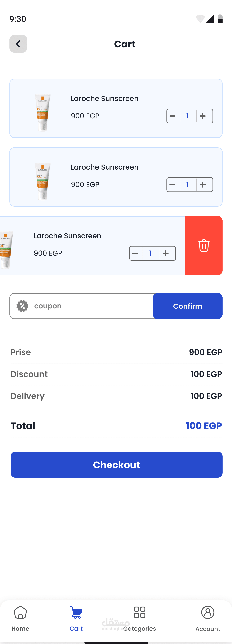Click the coupon percent badge icon
This screenshot has height=644, width=232.
[22, 306]
